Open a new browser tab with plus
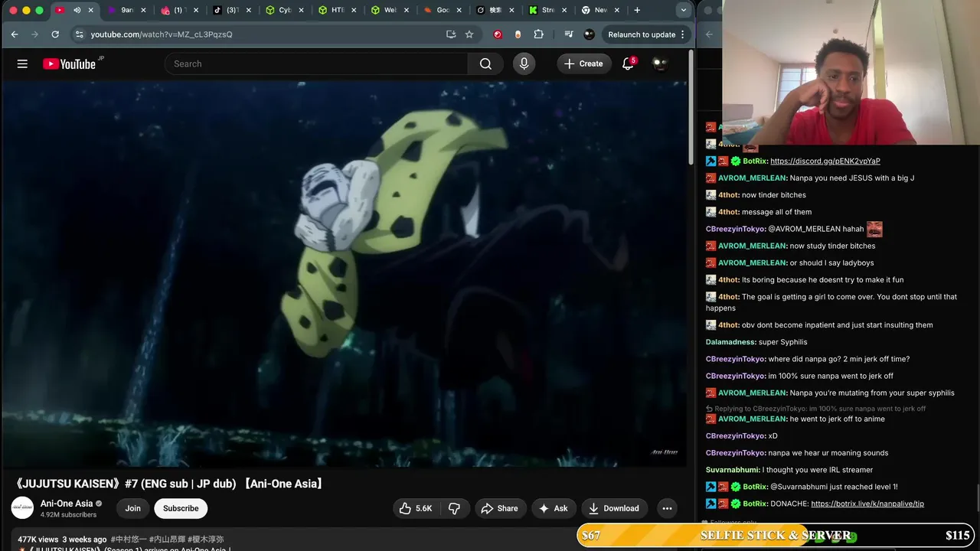The height and width of the screenshot is (551, 980). tap(637, 10)
